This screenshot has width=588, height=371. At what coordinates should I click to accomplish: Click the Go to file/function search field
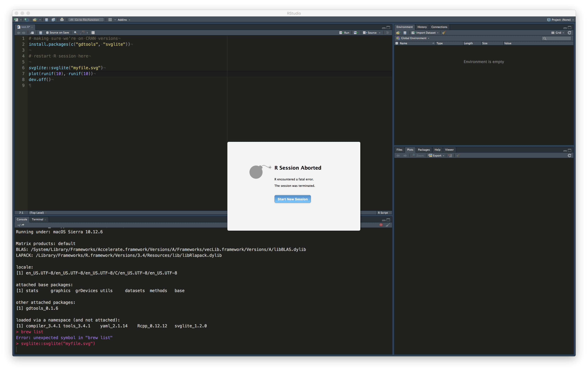86,20
